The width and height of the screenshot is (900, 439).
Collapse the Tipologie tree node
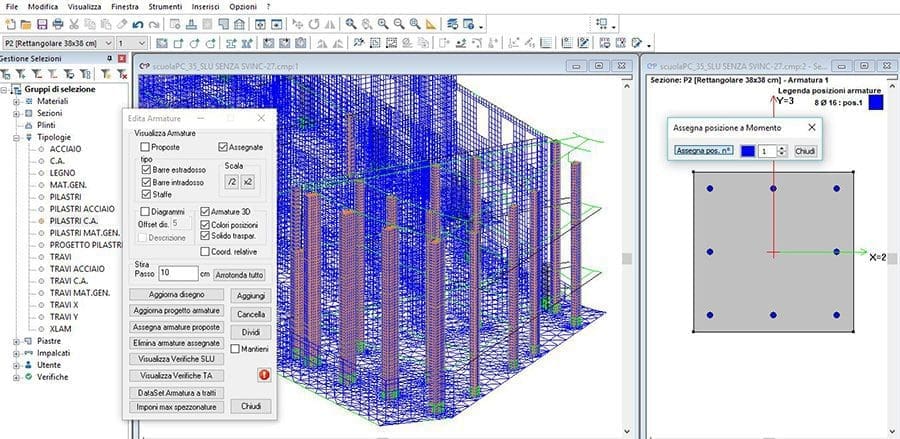pyautogui.click(x=16, y=137)
